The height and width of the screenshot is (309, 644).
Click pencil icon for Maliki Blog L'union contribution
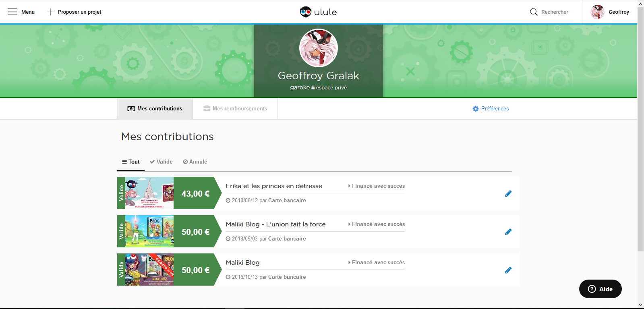click(508, 232)
